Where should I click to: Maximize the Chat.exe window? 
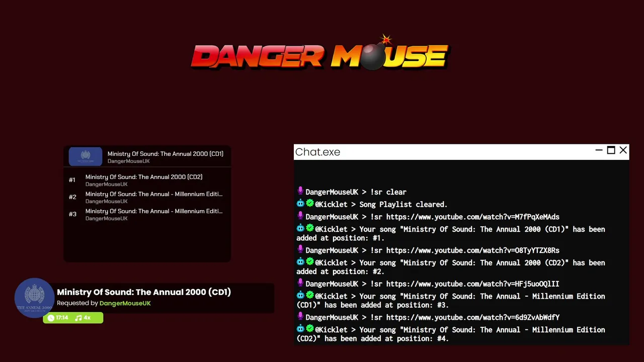611,150
